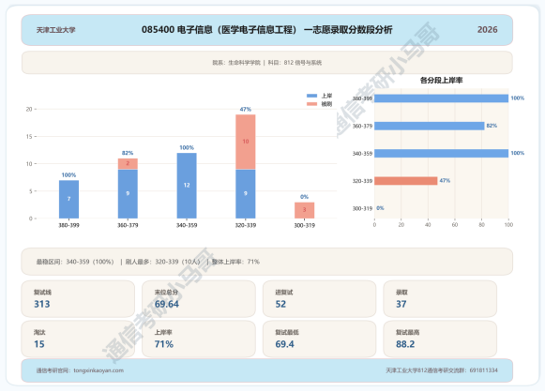Click the 复试最高 value 88.2
Viewport: 545px width, 392px height.
(405, 344)
